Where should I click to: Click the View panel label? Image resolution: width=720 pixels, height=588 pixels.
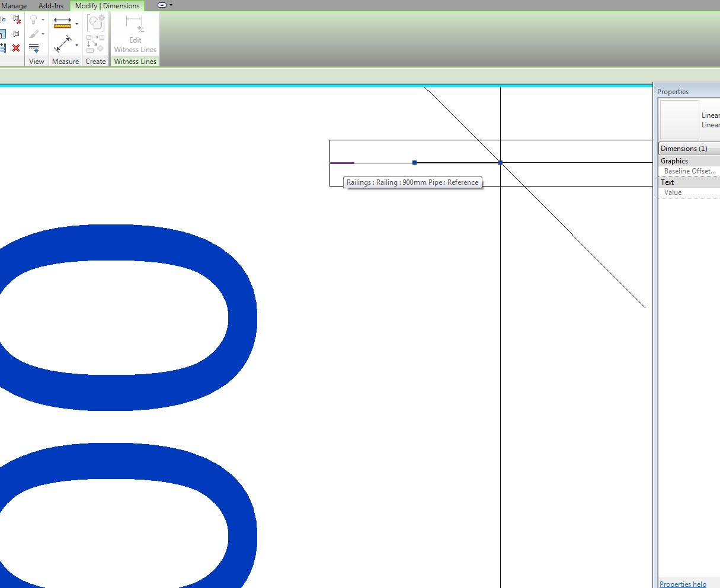(37, 62)
